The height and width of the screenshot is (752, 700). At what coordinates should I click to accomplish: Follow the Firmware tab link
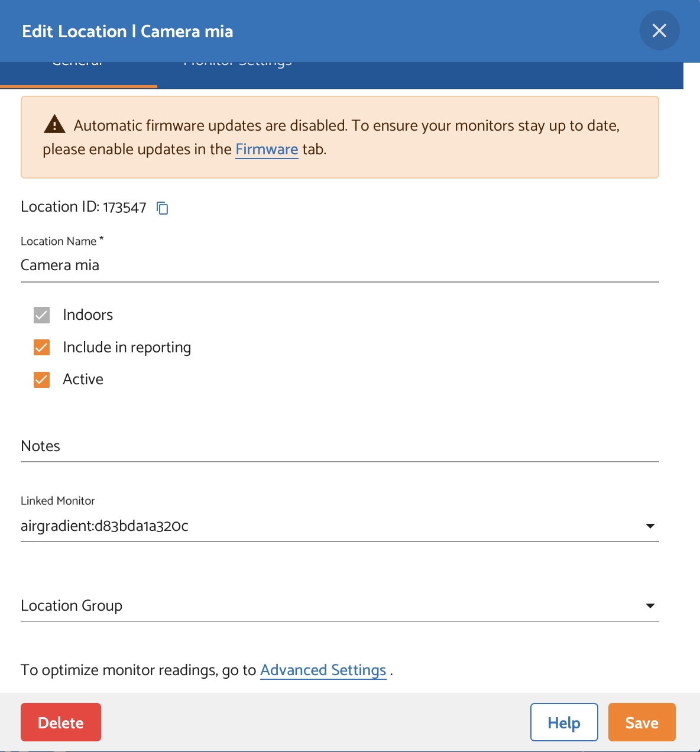pos(267,150)
